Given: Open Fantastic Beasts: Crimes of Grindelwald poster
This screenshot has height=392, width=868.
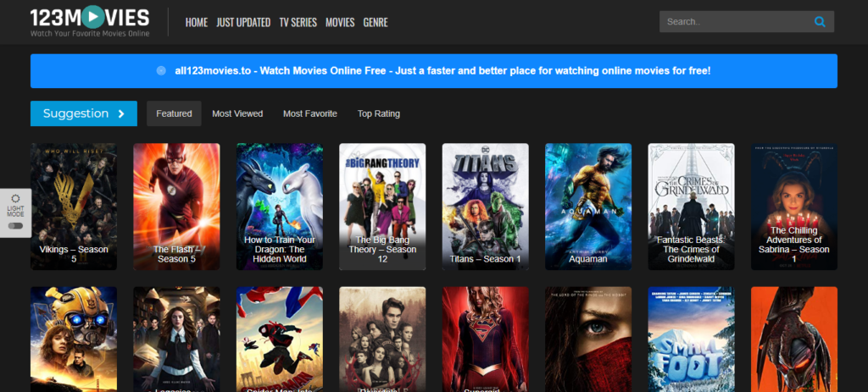Looking at the screenshot, I should (x=692, y=207).
